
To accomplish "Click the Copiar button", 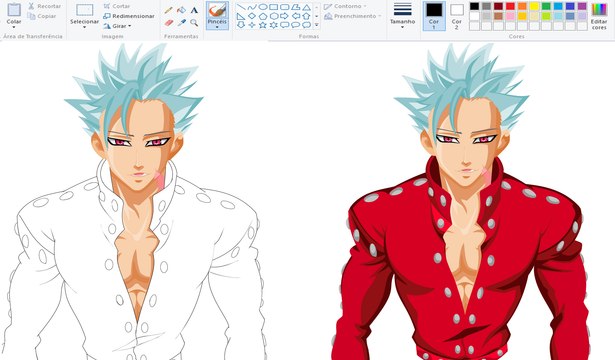I will coord(42,16).
